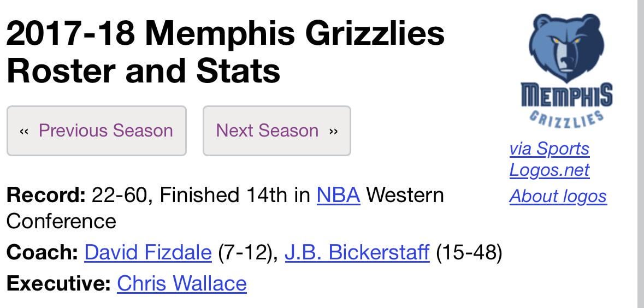
Task: Click Fizdale's (7-12) record text
Action: pyautogui.click(x=245, y=252)
